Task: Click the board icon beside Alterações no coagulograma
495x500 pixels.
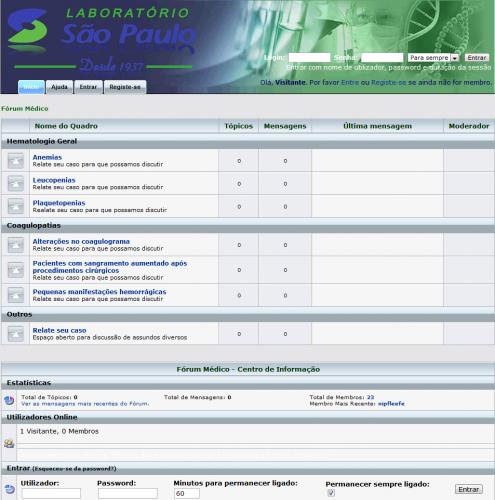Action: coord(16,245)
